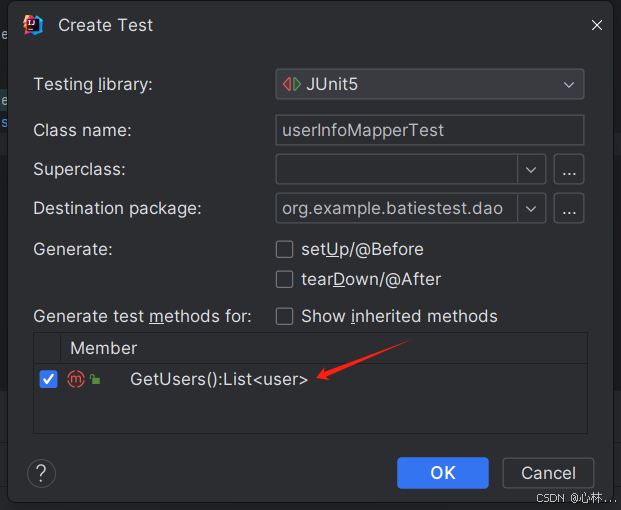
Task: Expand the Superclass dropdown arrow
Action: [531, 169]
